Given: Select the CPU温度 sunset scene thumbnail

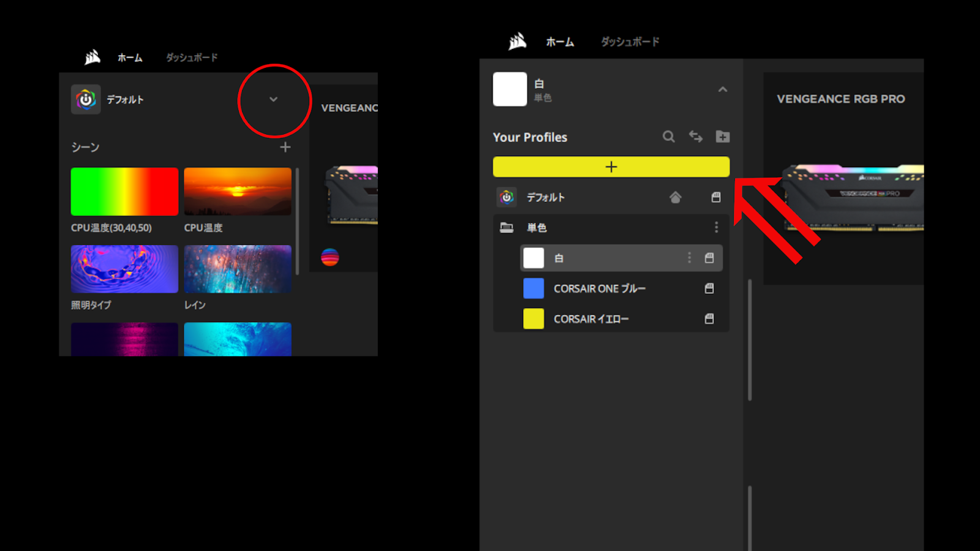Looking at the screenshot, I should click(238, 192).
